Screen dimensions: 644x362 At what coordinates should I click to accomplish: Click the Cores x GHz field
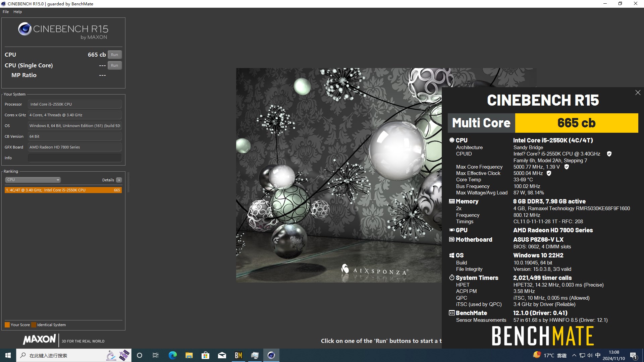tap(74, 115)
